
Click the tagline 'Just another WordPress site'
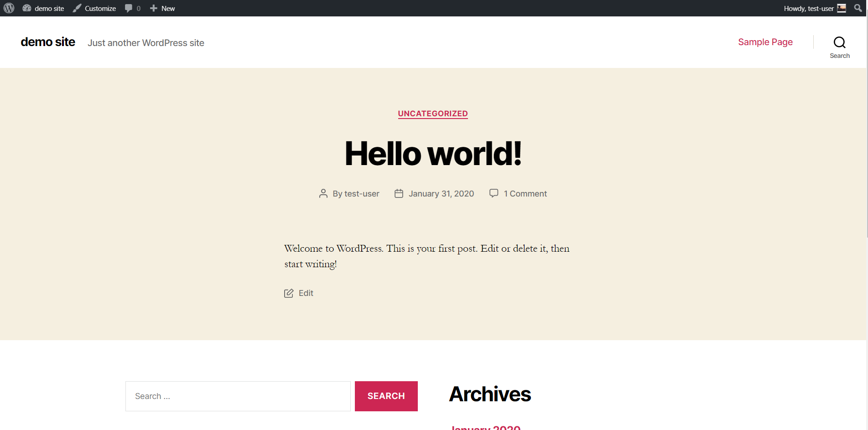(x=146, y=43)
